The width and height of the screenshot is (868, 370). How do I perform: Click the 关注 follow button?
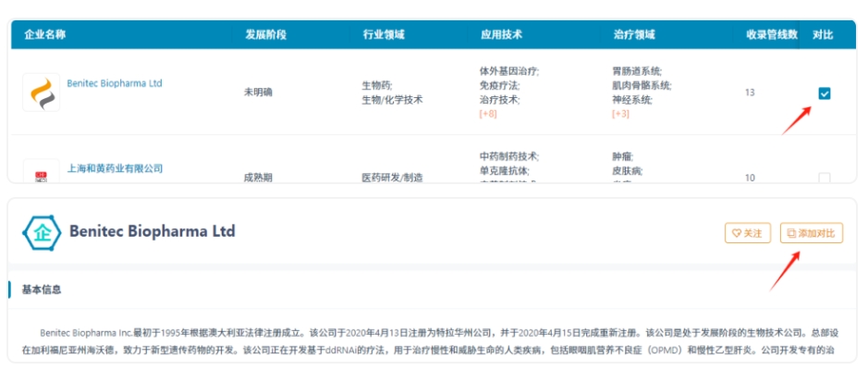tap(748, 233)
